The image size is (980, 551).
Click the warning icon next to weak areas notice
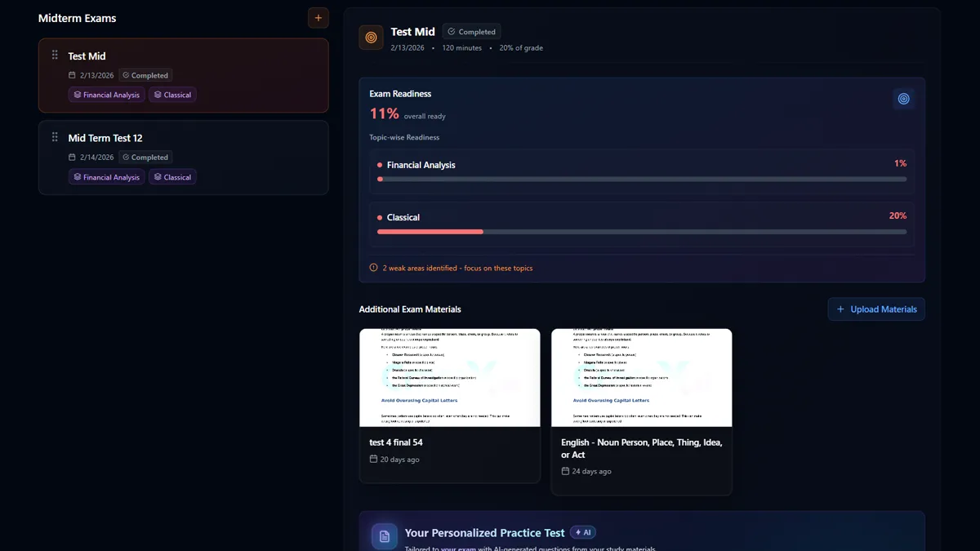click(374, 268)
